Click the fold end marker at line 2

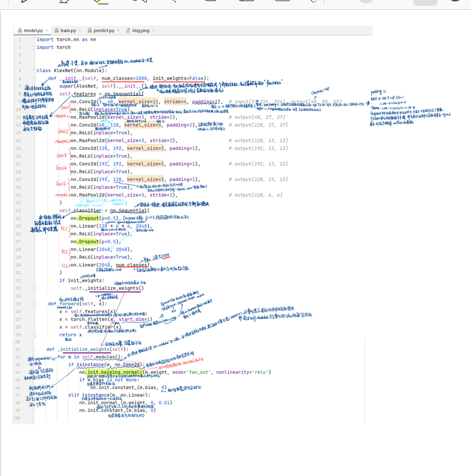click(x=35, y=47)
